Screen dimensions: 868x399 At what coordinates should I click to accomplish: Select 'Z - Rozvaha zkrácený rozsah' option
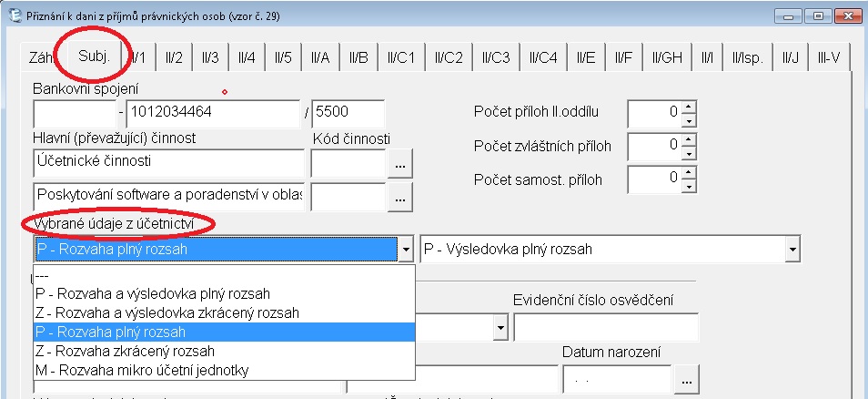[126, 351]
